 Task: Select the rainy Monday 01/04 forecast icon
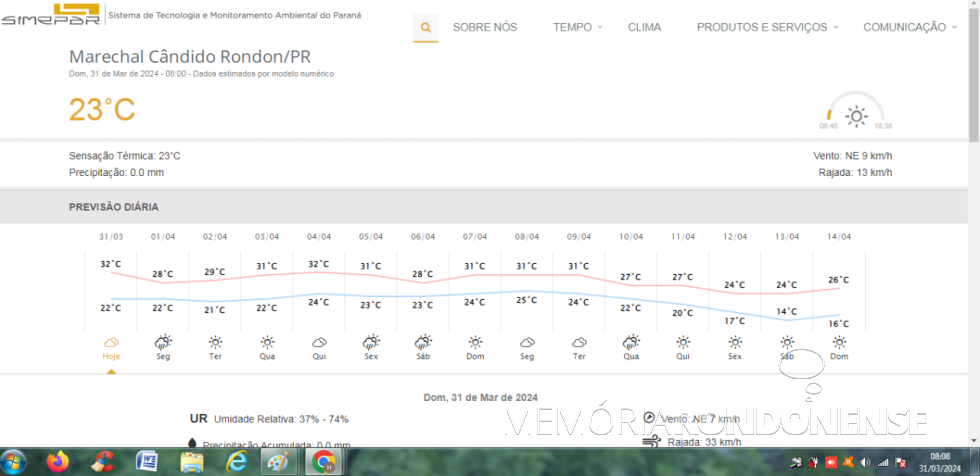click(163, 342)
